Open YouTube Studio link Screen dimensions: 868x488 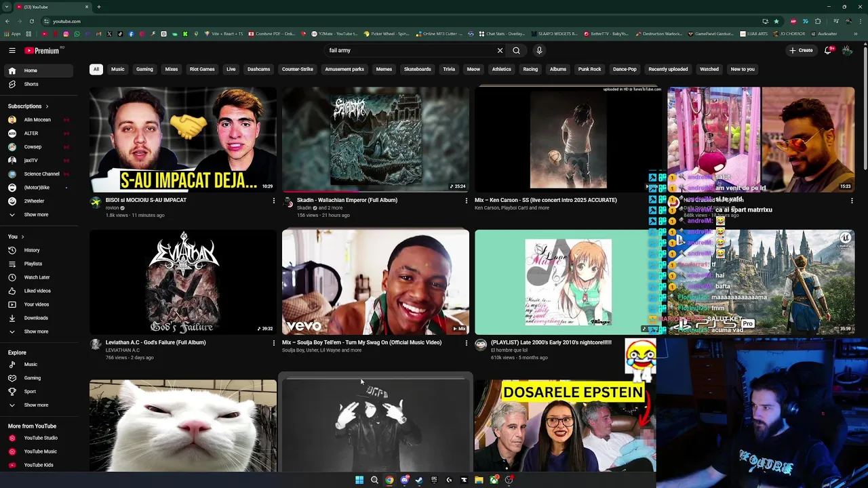[x=39, y=438]
